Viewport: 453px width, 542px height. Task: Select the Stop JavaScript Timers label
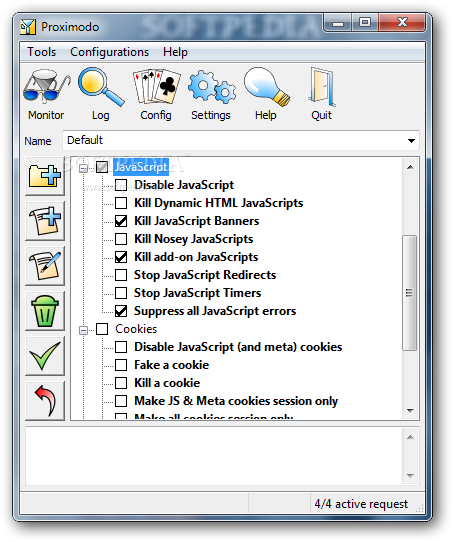point(197,293)
